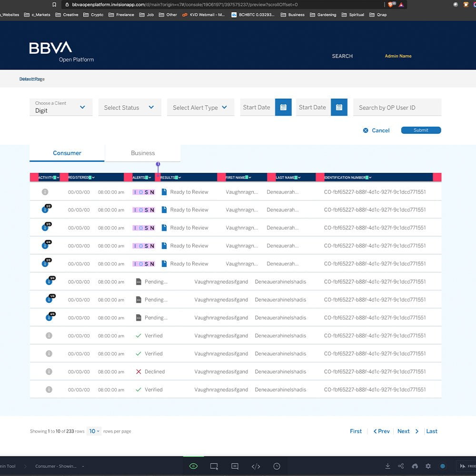Click the gray info icon in first row

tap(45, 192)
